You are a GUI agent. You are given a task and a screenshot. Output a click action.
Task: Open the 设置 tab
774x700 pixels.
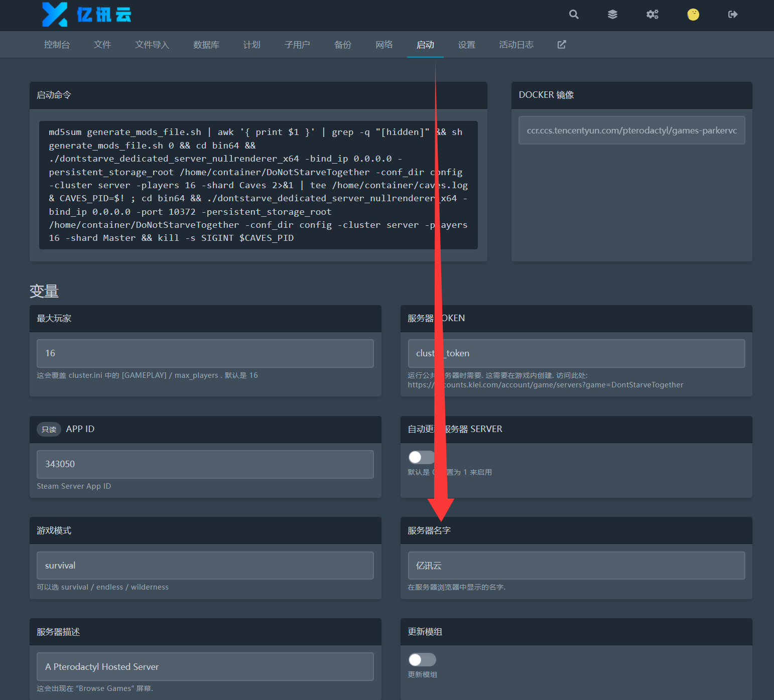[x=466, y=45]
